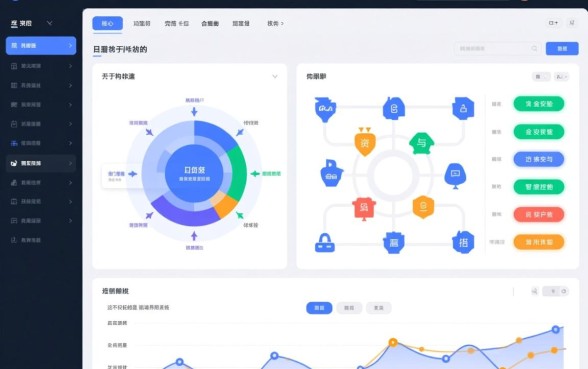This screenshot has height=369, width=588.
Task: Expand the blue active sidebar item's chevron
Action: [x=70, y=45]
